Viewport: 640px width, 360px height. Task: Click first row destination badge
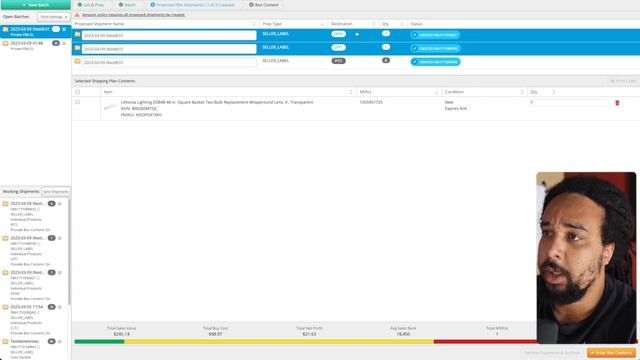coord(338,34)
